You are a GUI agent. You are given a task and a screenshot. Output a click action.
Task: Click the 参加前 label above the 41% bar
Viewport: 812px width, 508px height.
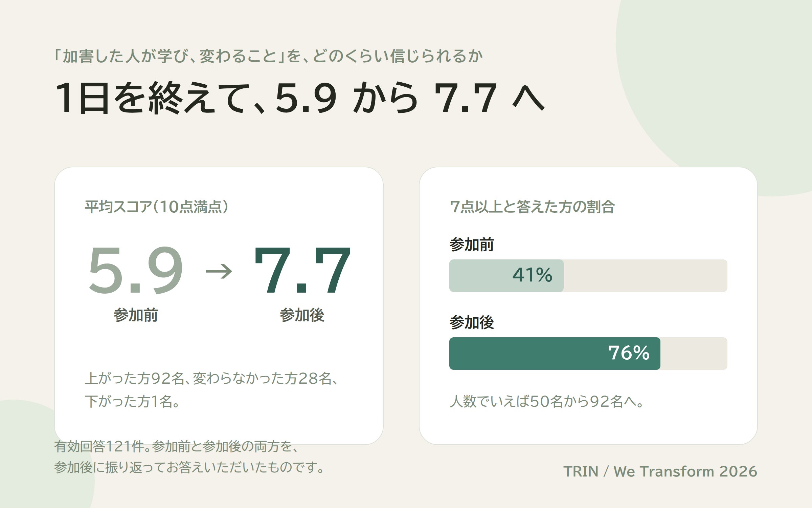click(472, 245)
